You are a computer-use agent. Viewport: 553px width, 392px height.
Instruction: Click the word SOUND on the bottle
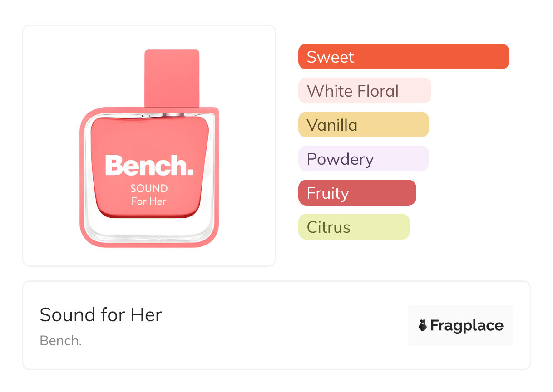tap(149, 188)
